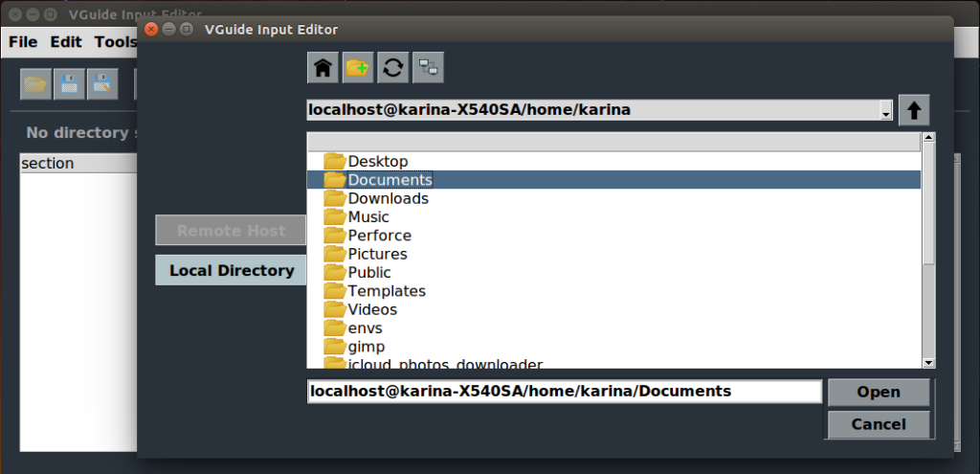This screenshot has height=474, width=980.
Task: Select the Desktop folder
Action: coord(613,161)
